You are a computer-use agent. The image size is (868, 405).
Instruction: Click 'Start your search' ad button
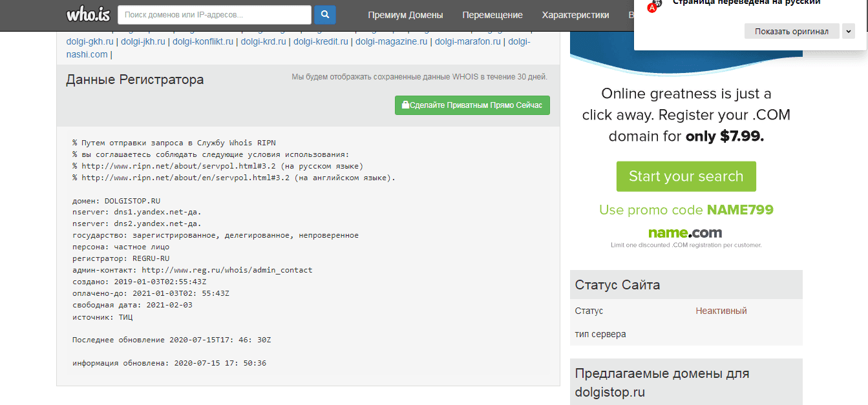tap(686, 176)
